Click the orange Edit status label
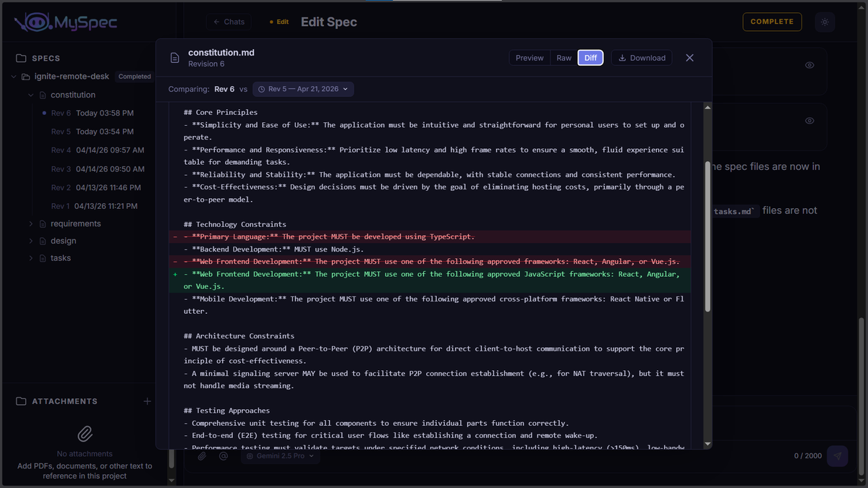 279,22
